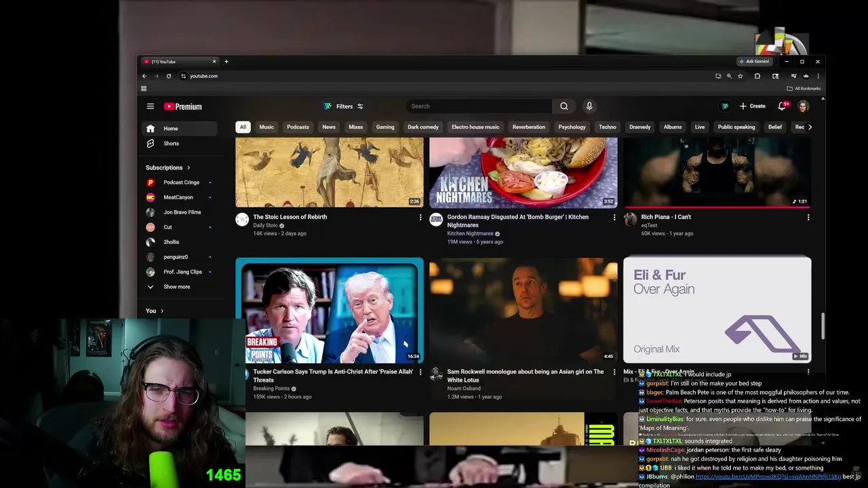The height and width of the screenshot is (488, 868).
Task: Expand the You section
Action: [155, 311]
